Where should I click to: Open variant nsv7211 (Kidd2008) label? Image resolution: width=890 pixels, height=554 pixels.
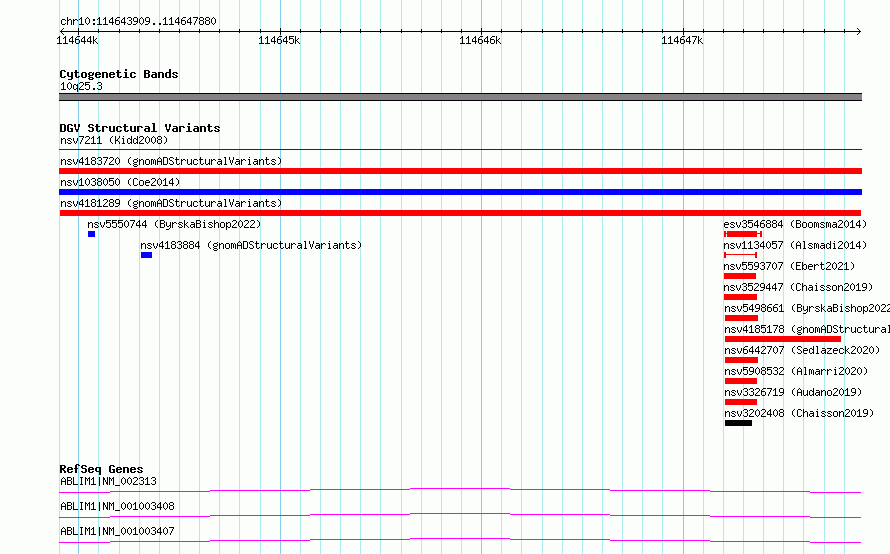tap(114, 140)
